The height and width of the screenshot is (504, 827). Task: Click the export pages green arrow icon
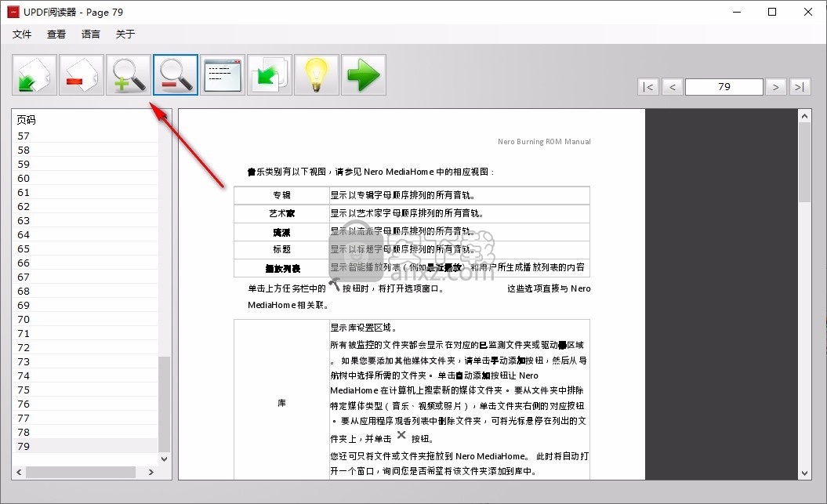pyautogui.click(x=270, y=75)
